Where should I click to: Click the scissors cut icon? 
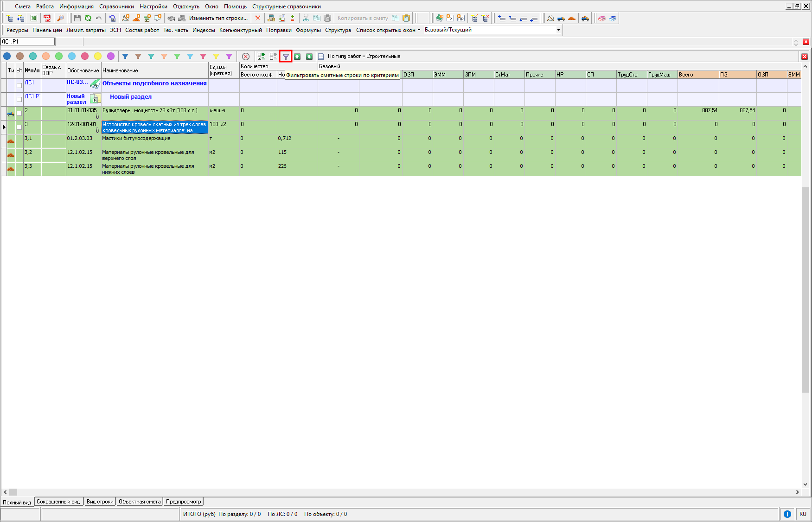click(306, 18)
